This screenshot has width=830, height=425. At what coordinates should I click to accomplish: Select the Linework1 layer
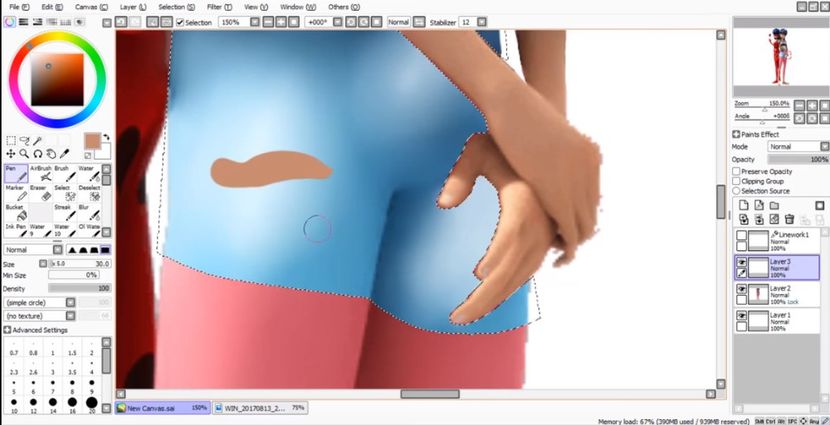790,239
